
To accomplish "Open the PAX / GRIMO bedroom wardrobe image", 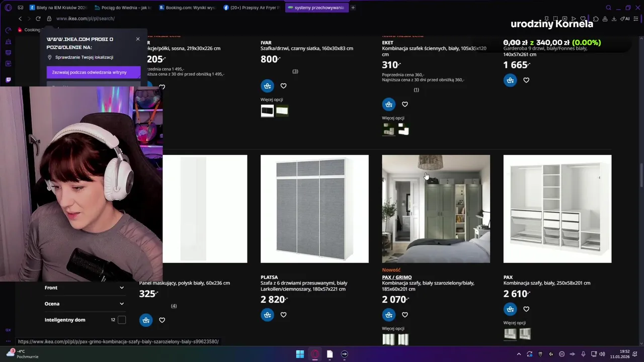I will pyautogui.click(x=436, y=209).
